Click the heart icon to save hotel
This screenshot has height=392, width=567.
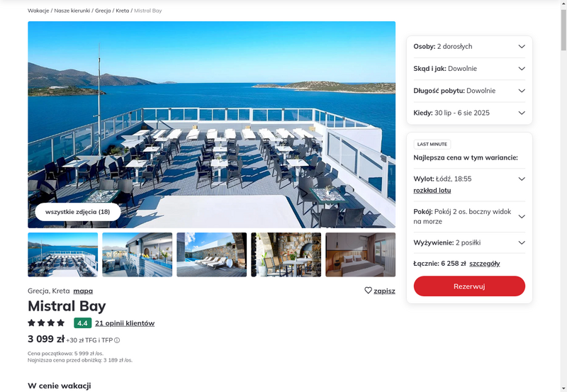(x=368, y=291)
